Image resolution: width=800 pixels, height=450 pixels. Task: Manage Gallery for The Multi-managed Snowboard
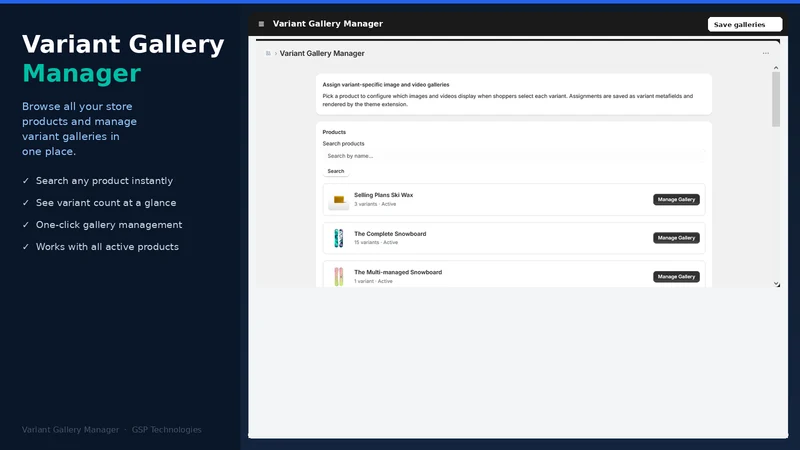pos(676,277)
